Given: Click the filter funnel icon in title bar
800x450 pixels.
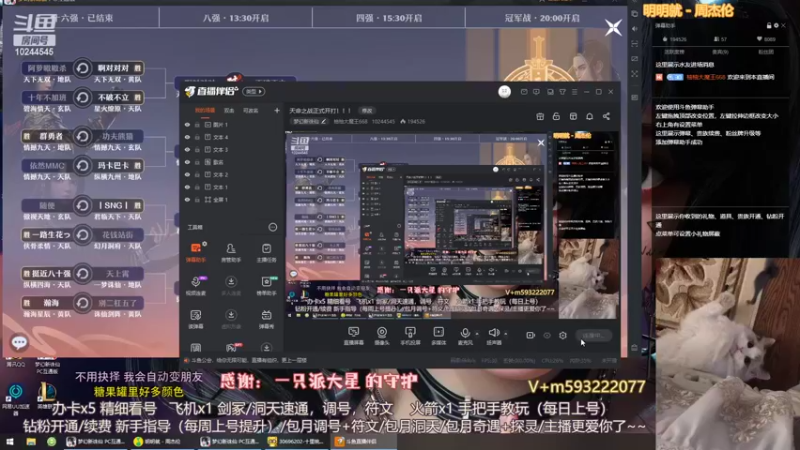Looking at the screenshot, I should pyautogui.click(x=562, y=92).
